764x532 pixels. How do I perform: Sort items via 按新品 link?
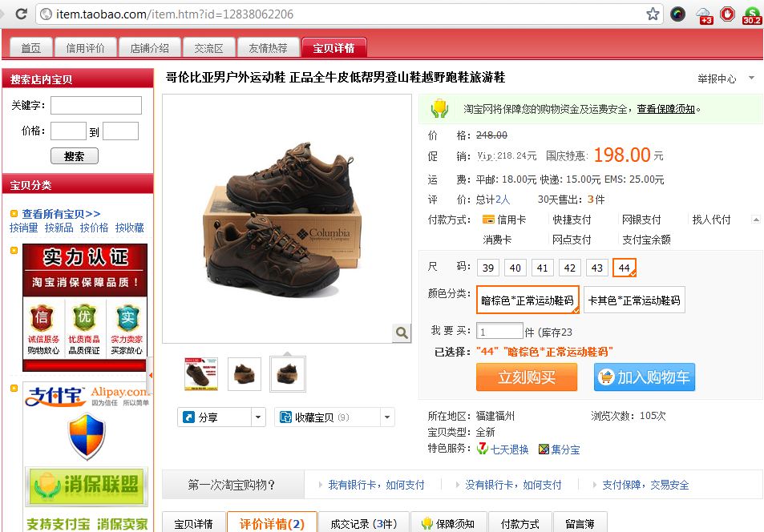click(x=59, y=228)
